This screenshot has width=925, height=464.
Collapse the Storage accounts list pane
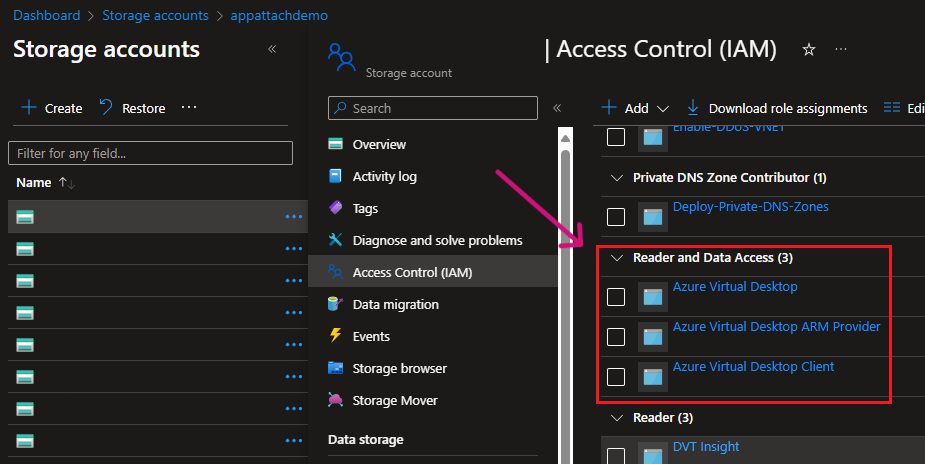[272, 49]
